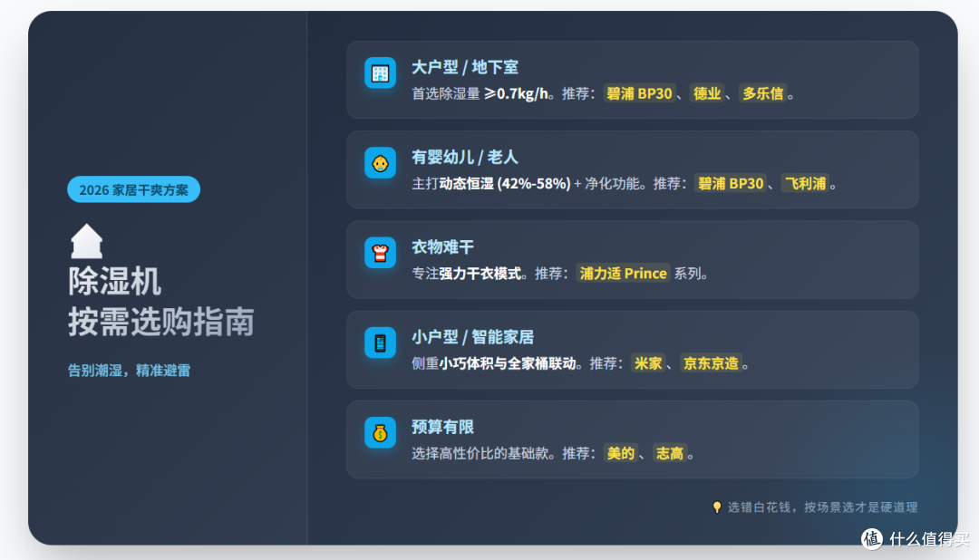Click the building icon for 大户型 / 地下室
The image size is (979, 560).
[380, 73]
